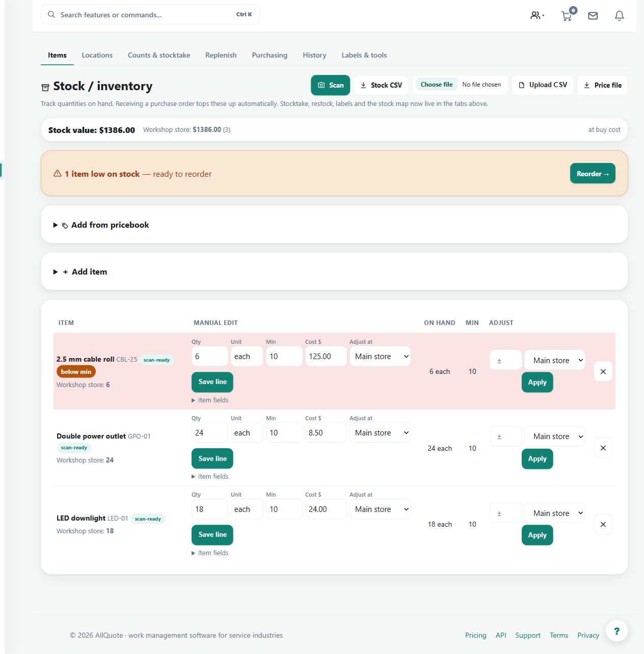Open the History tab
644x654 pixels.
point(314,55)
